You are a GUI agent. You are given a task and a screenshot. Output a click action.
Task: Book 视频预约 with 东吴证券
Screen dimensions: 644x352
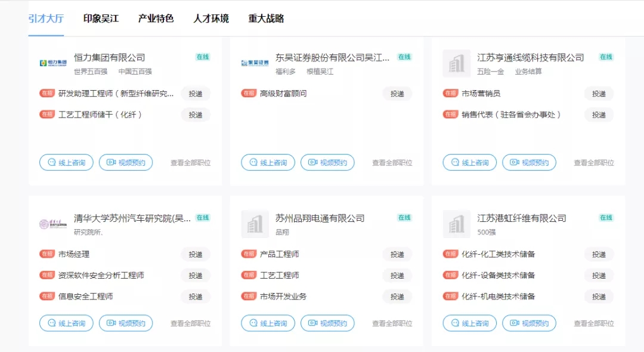point(327,162)
